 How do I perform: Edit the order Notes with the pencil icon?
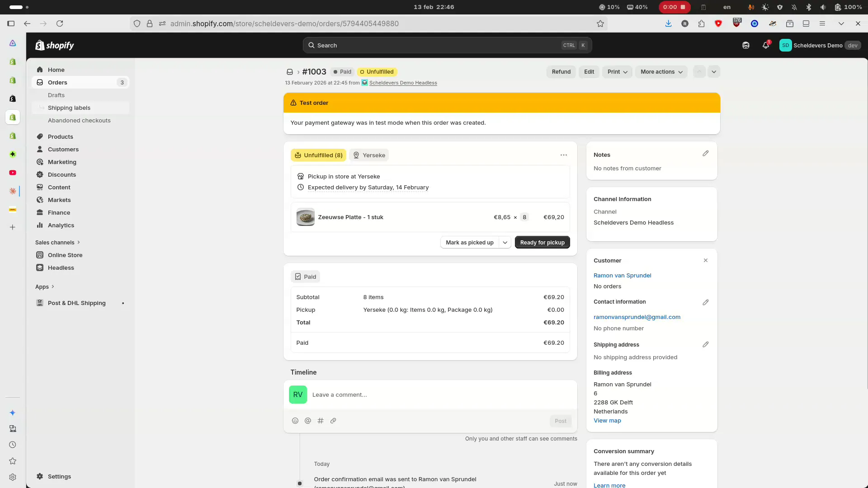(x=706, y=154)
